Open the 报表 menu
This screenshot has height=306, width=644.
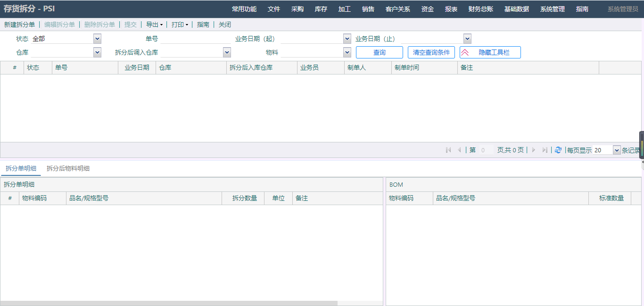tap(451, 9)
